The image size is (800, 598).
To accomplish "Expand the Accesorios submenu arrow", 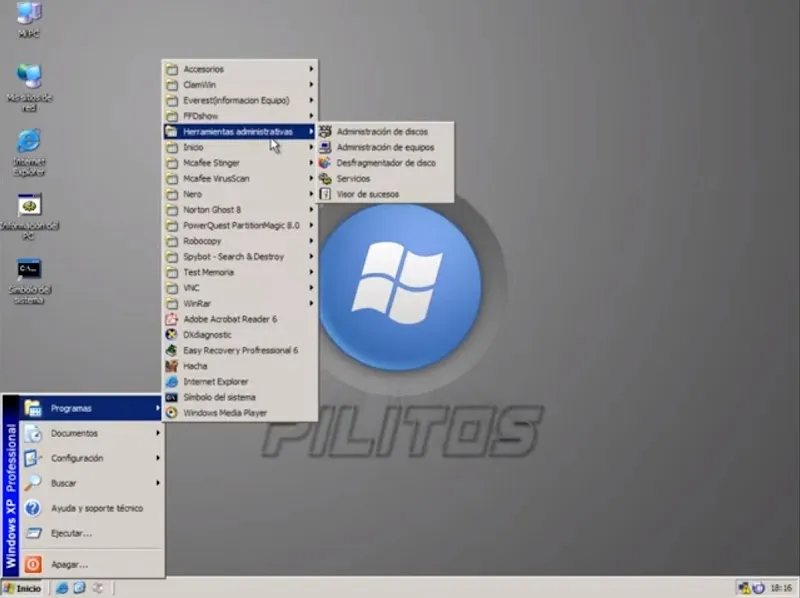I will coord(311,69).
